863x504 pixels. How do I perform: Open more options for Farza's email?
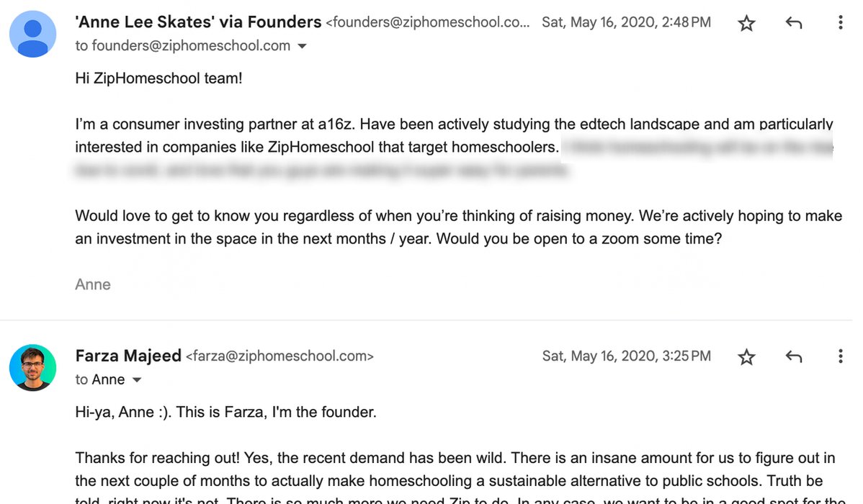(841, 356)
